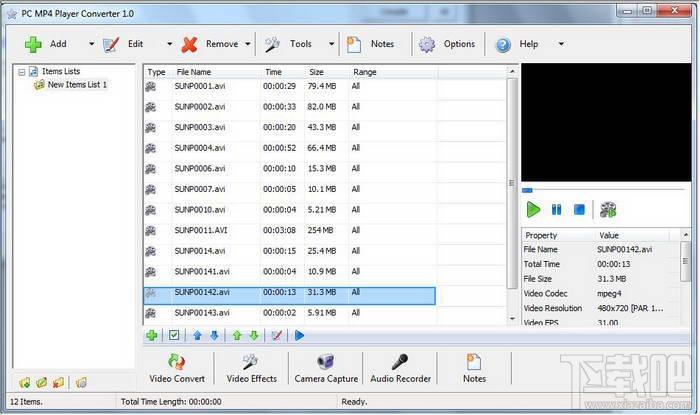Click the file list vertical scrollbar thumb
Image resolution: width=700 pixels, height=415 pixels.
coord(512,183)
